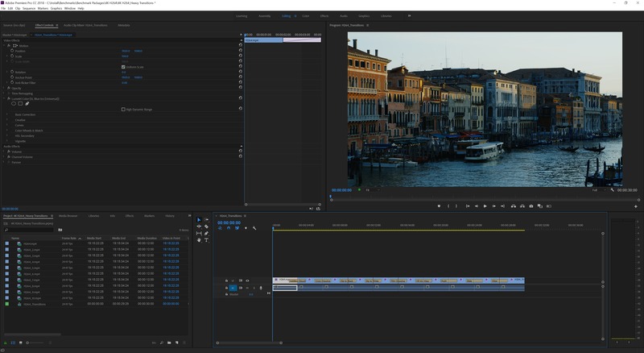Pick the Hand tool

(199, 240)
